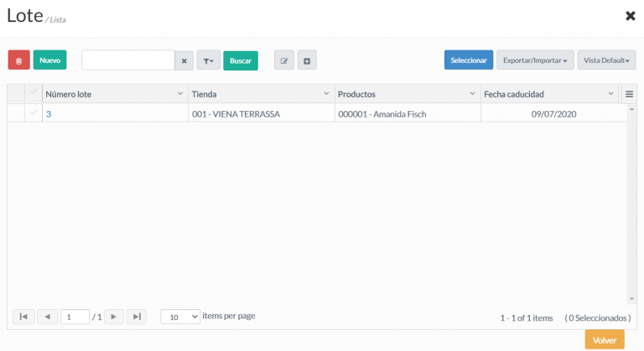Click the edit pencil icon button
The width and height of the screenshot is (644, 351).
(284, 60)
